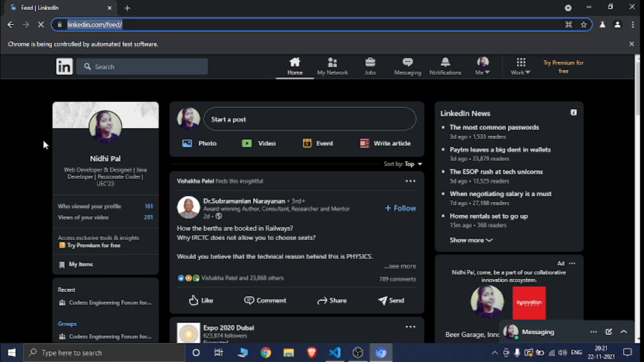Expand Show more in LinkedIn News
Image resolution: width=644 pixels, height=362 pixels.
471,240
